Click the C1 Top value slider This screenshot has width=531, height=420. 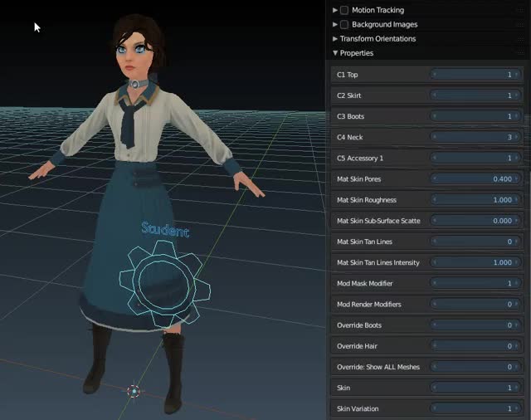[475, 75]
